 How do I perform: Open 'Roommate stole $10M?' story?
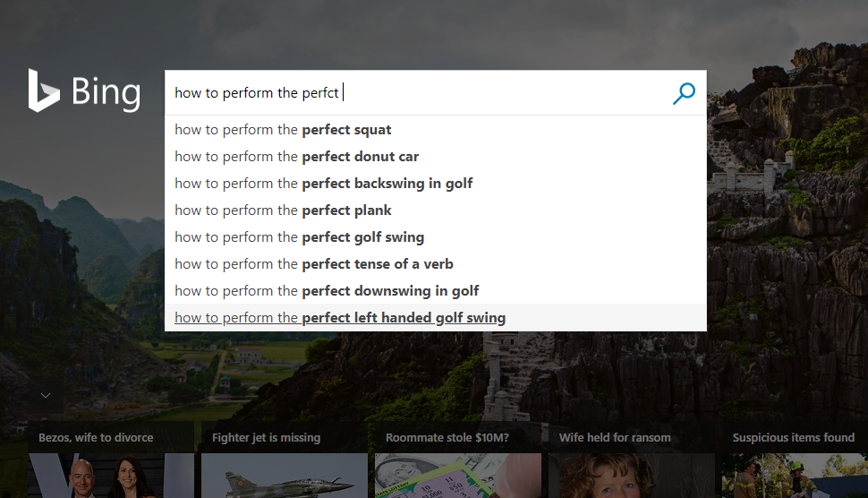tap(447, 437)
